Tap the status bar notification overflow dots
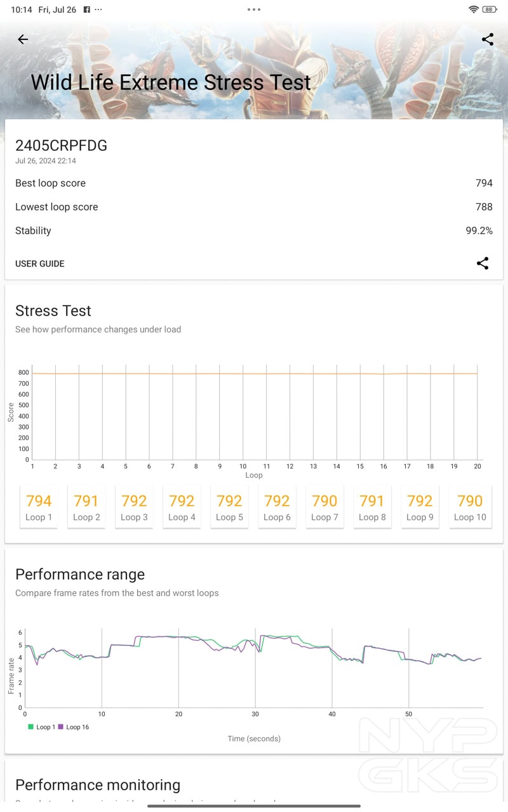508x812 pixels. point(98,10)
